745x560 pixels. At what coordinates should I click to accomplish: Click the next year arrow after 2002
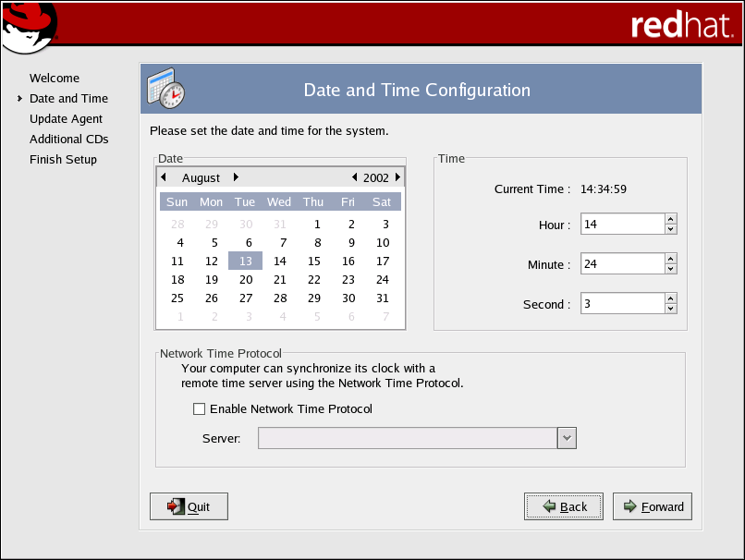pyautogui.click(x=397, y=177)
